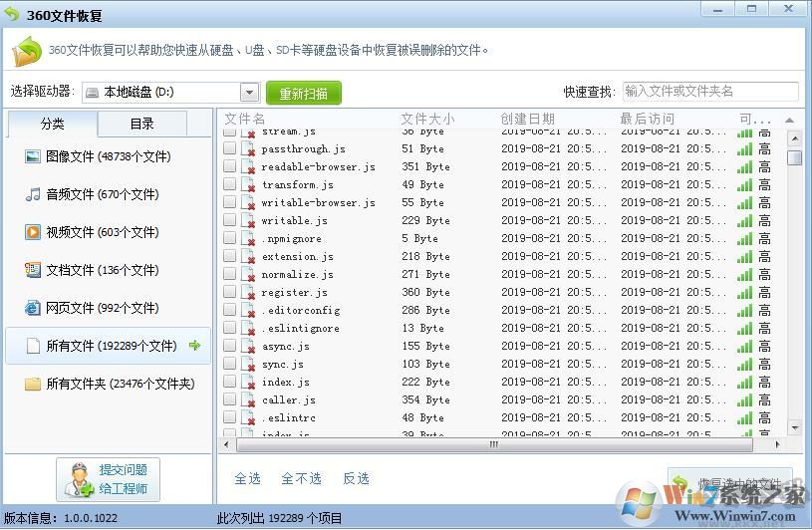812x530 pixels.
Task: Tick the index.js 222 Byte checkbox
Action: point(229,381)
